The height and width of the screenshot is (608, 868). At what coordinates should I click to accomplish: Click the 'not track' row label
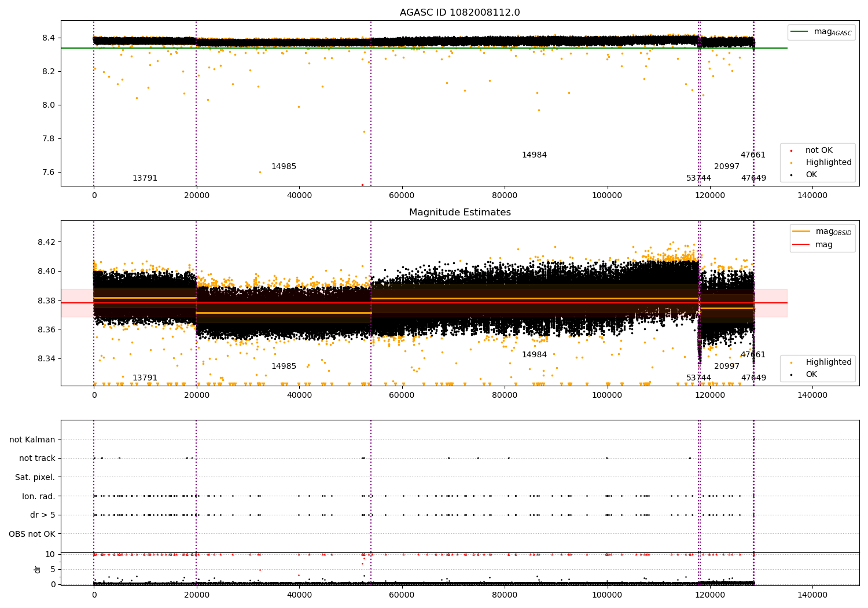(37, 459)
